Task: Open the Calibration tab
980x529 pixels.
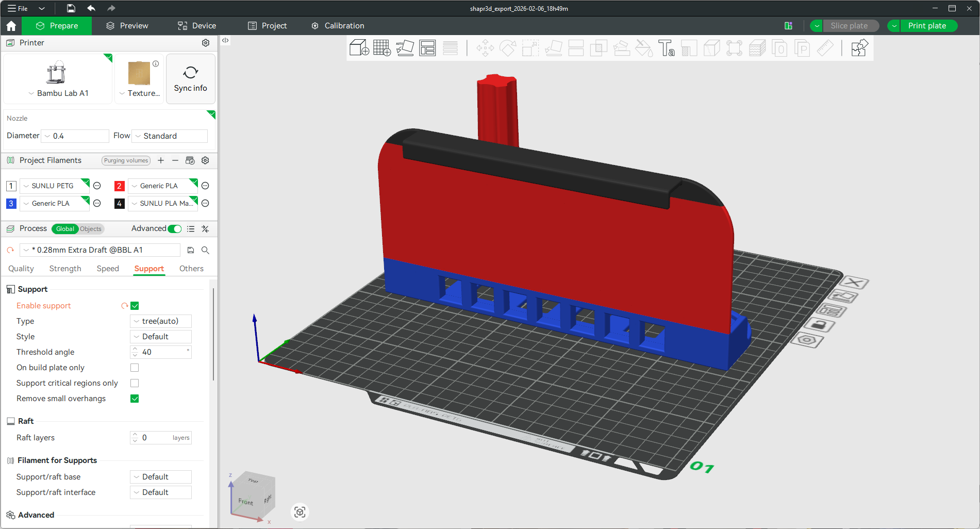Action: tap(338, 26)
